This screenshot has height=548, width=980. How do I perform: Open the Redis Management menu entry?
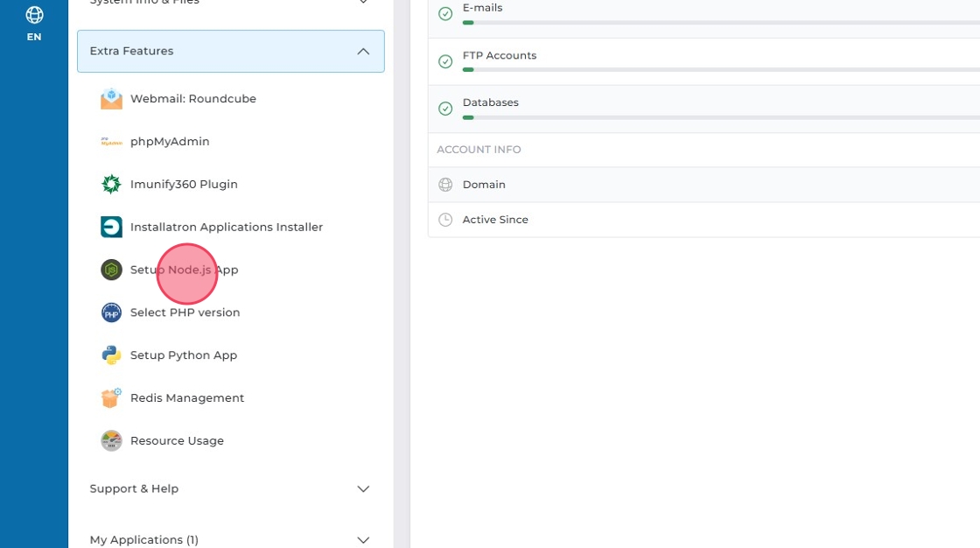tap(187, 398)
